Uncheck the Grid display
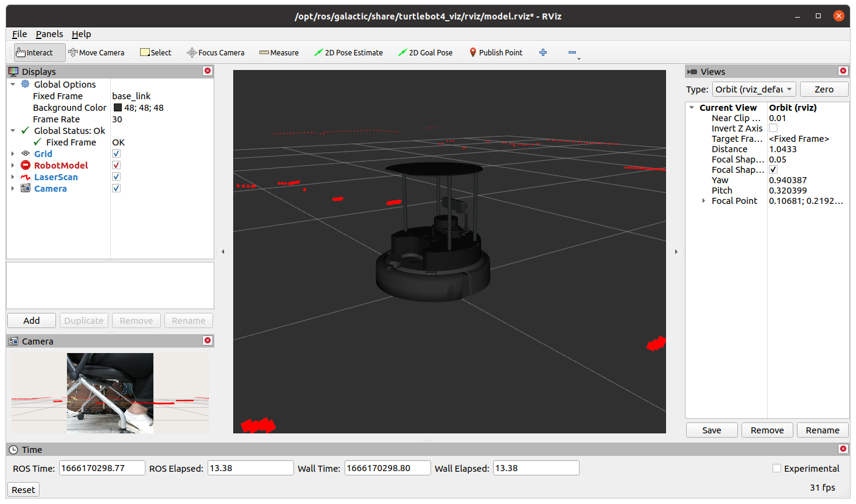 coord(116,153)
